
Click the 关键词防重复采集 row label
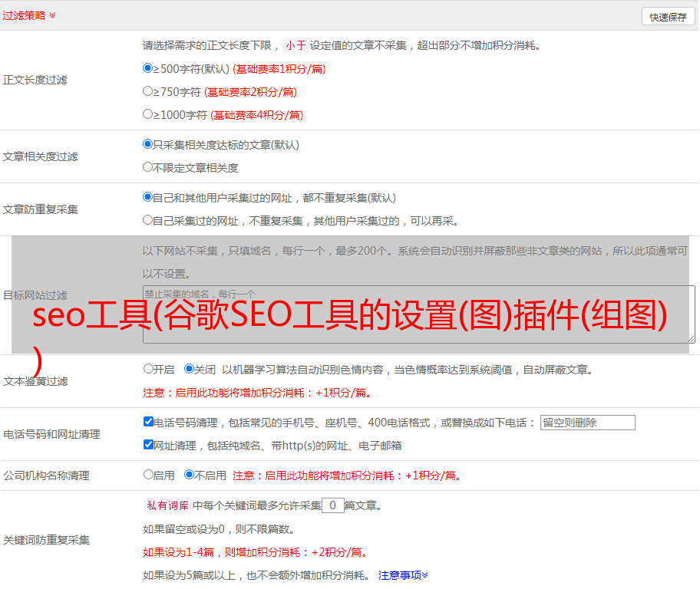pos(46,540)
